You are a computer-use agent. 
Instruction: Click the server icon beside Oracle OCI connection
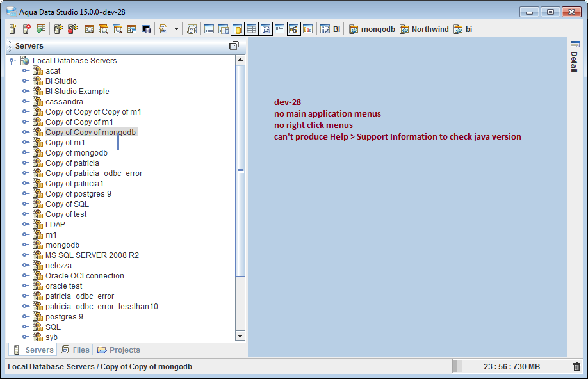[38, 275]
